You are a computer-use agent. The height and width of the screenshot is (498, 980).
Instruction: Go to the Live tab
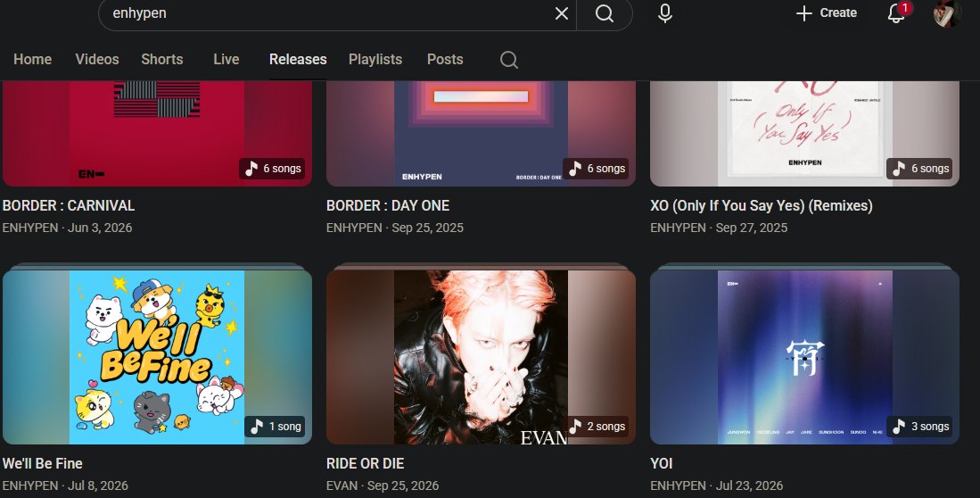pos(226,60)
